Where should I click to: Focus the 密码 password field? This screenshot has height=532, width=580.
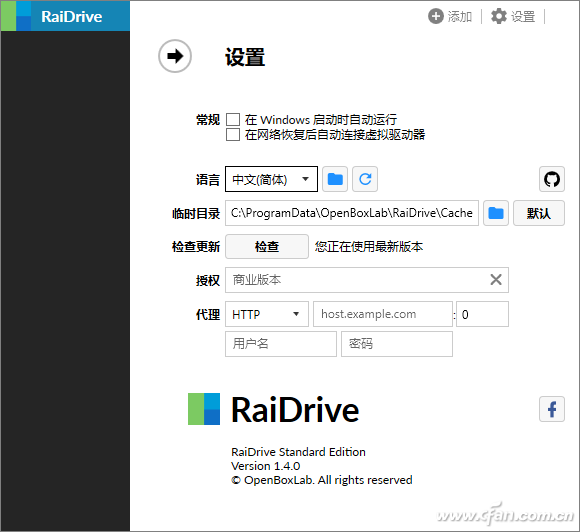point(397,344)
